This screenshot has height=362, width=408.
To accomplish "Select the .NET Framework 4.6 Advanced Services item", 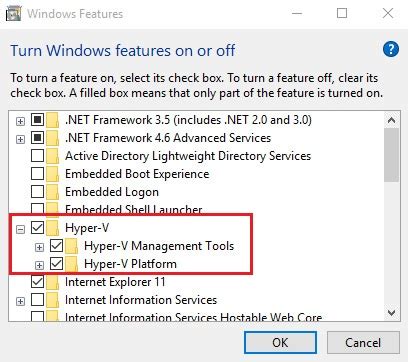I will [168, 138].
